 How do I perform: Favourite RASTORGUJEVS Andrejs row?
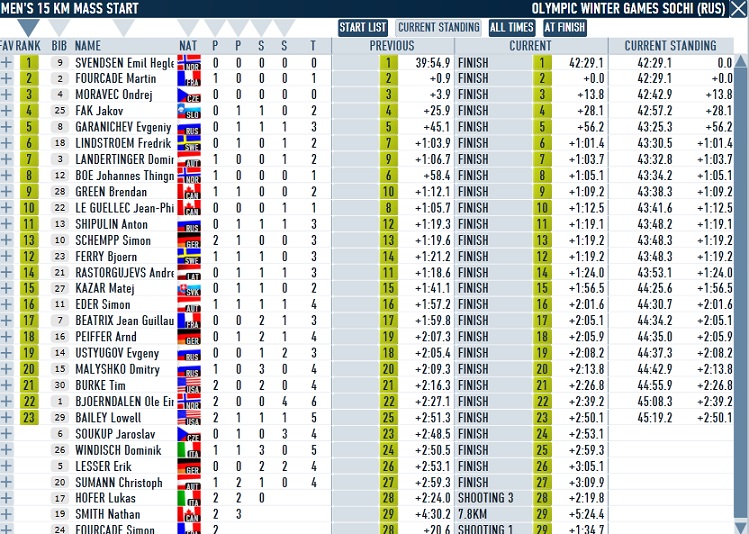point(6,272)
